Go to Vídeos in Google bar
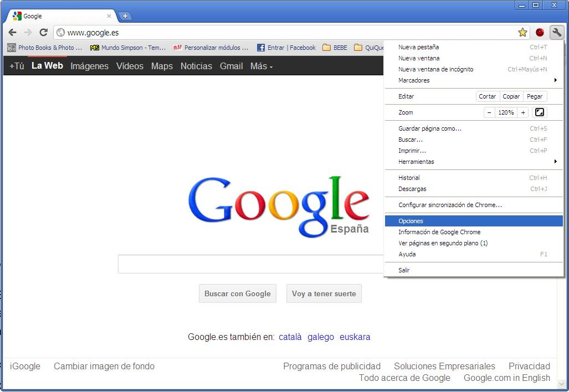 pyautogui.click(x=130, y=66)
